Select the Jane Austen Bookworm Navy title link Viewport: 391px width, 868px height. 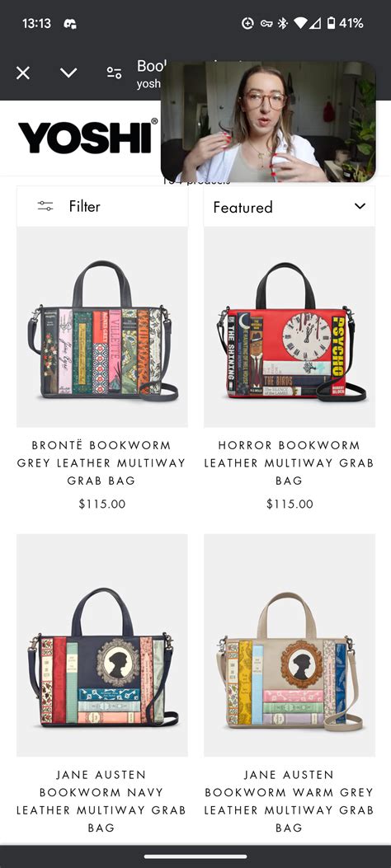click(x=101, y=801)
